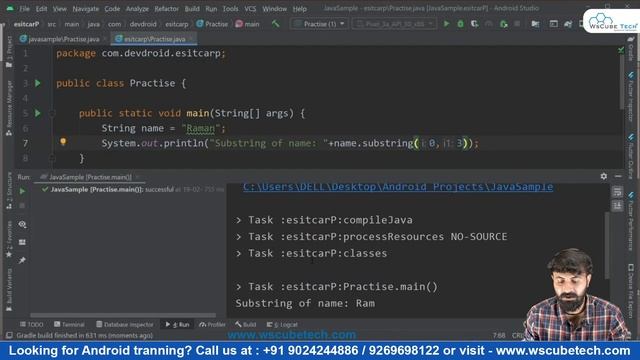Screen dimensions: 640x360
Task: Toggle the Pin Tab icon in Run panel
Action: (22, 260)
